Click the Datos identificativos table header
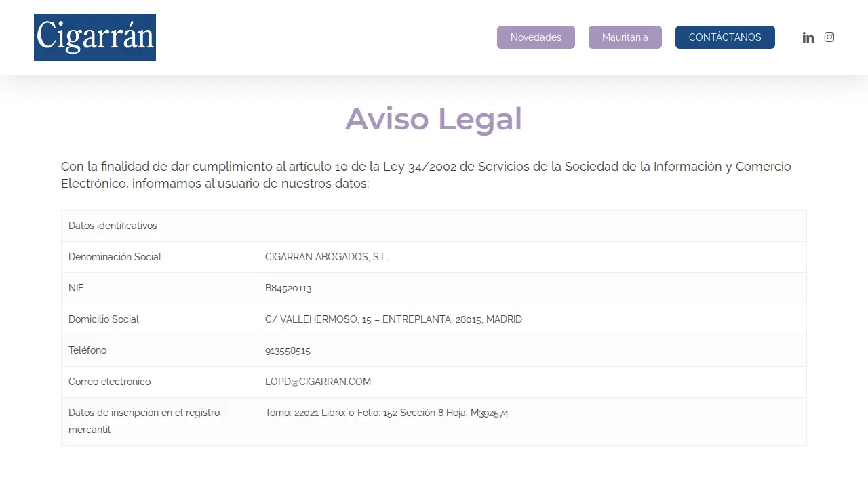The width and height of the screenshot is (868, 488). 434,226
